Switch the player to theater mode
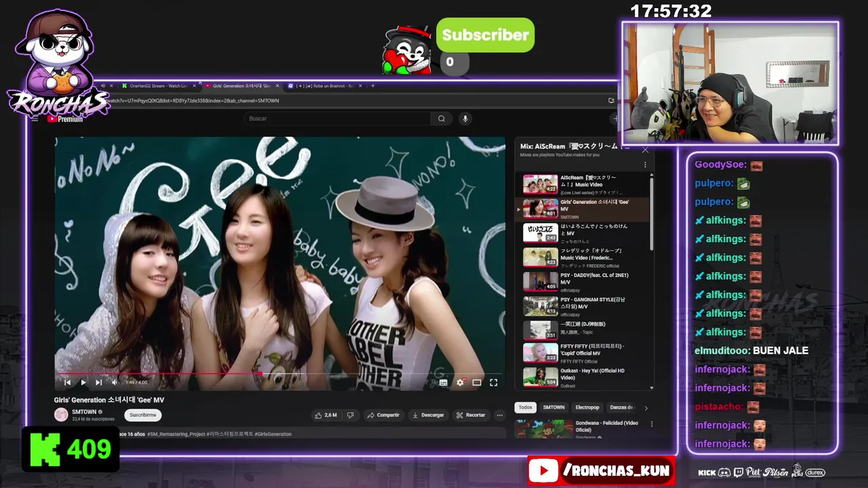Viewport: 868px width, 488px height. pyautogui.click(x=477, y=382)
